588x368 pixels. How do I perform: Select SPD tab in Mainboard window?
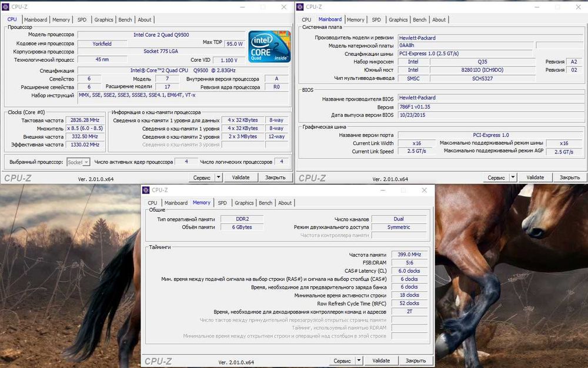coord(376,19)
